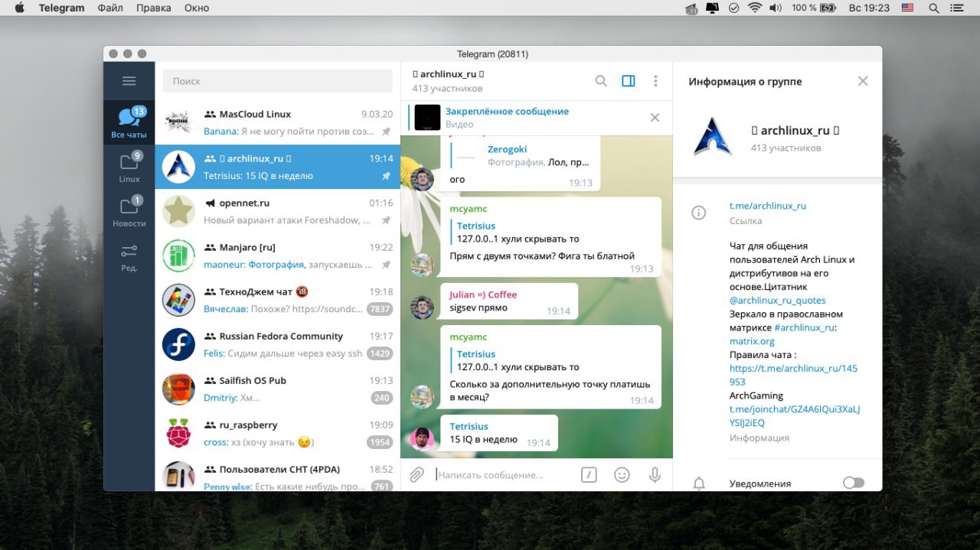The width and height of the screenshot is (980, 550).
Task: Open the matrix.org link
Action: [x=752, y=341]
